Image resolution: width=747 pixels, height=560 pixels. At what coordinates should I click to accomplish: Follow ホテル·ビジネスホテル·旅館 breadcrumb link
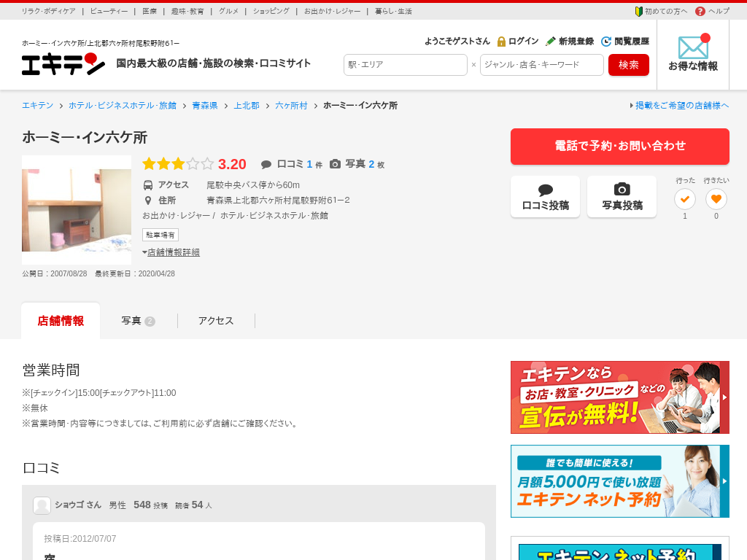pos(123,106)
